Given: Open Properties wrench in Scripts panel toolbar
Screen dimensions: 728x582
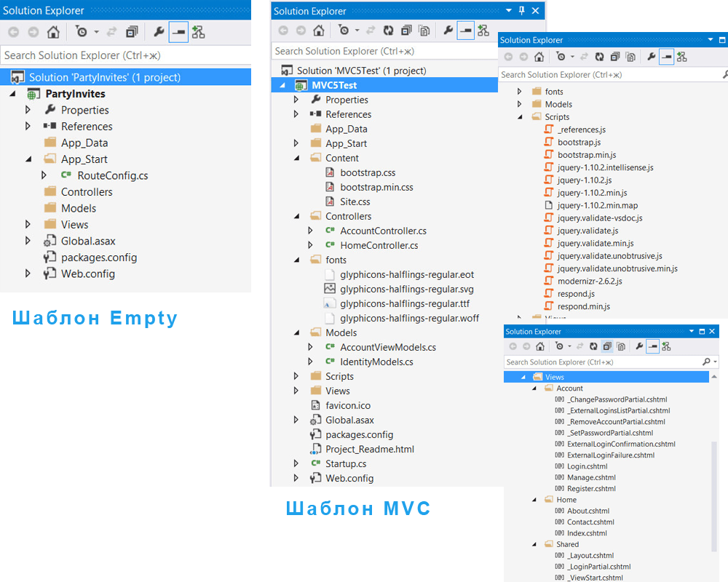Looking at the screenshot, I should 652,57.
